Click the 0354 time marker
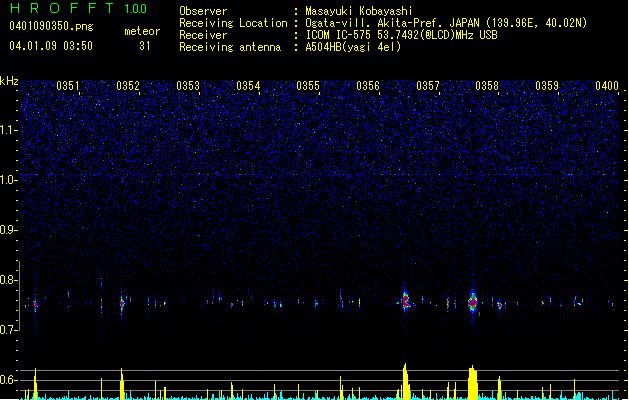 coord(248,86)
